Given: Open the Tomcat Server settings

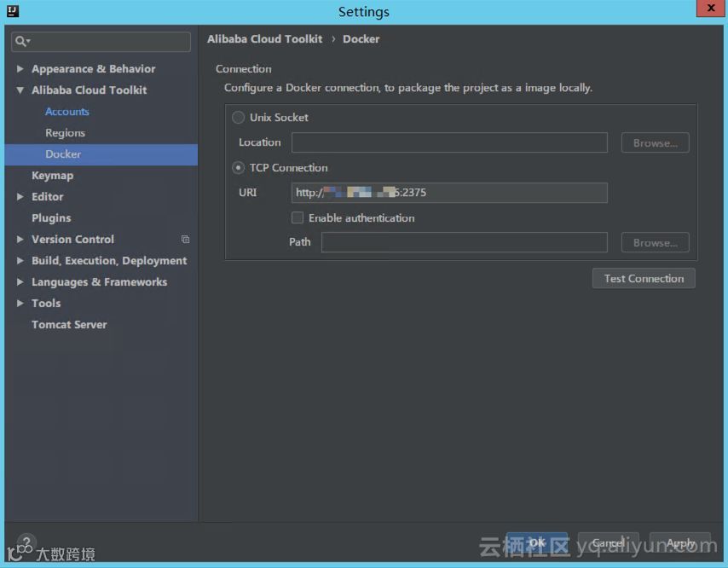Looking at the screenshot, I should click(x=69, y=325).
